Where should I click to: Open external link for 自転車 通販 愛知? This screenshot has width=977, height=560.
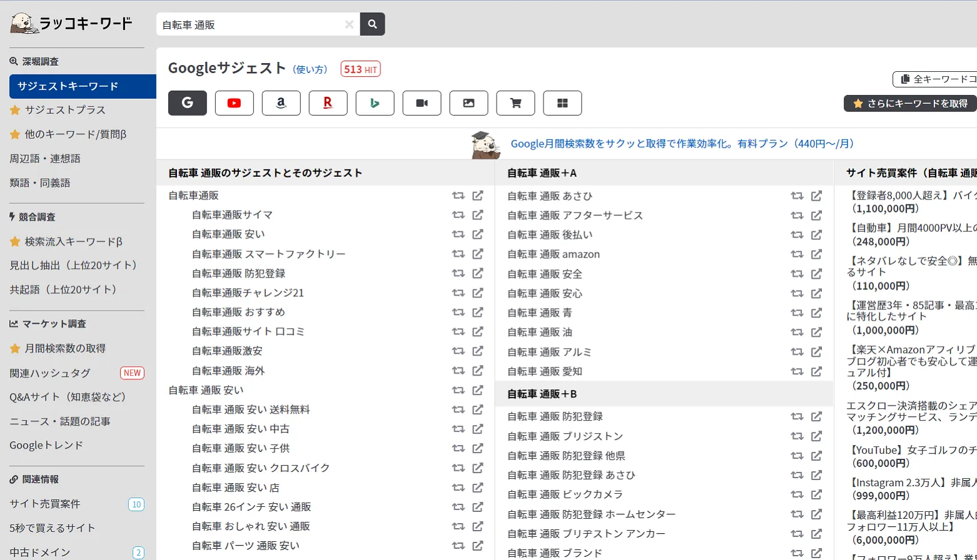coord(817,371)
